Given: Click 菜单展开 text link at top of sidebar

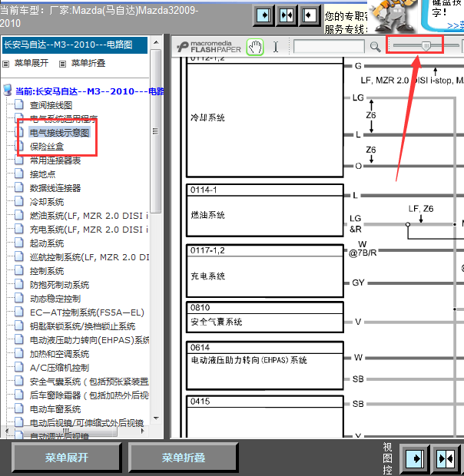Looking at the screenshot, I should pos(31,63).
